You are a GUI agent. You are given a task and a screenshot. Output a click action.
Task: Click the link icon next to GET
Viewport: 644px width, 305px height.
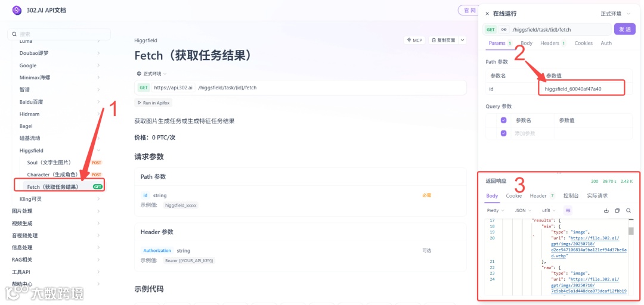503,30
